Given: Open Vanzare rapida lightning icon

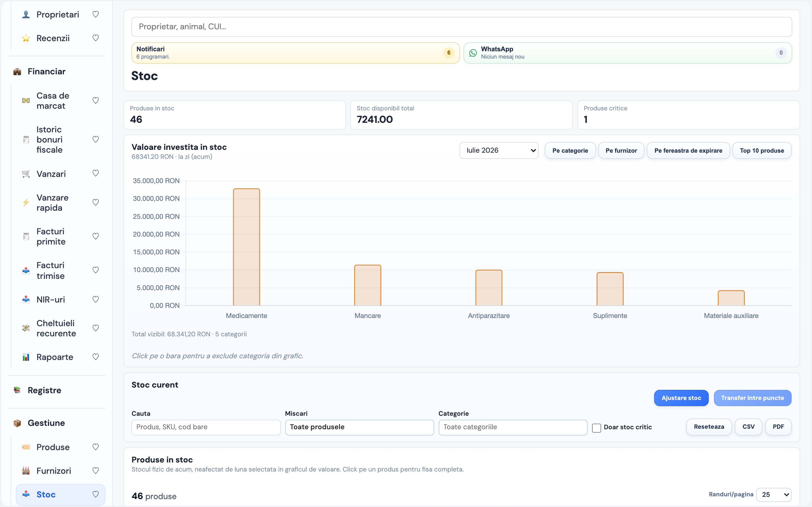Looking at the screenshot, I should click(26, 203).
